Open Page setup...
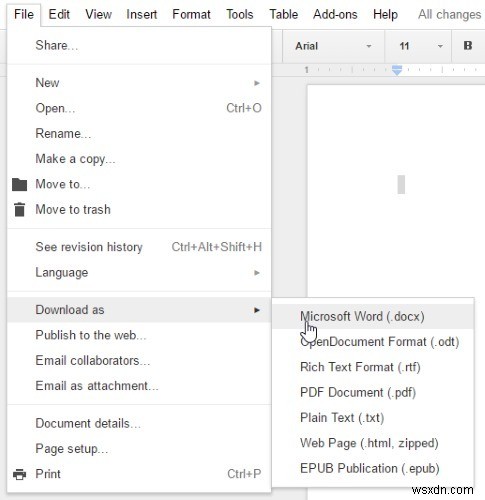Viewport: 485px width, 500px height. (139, 449)
